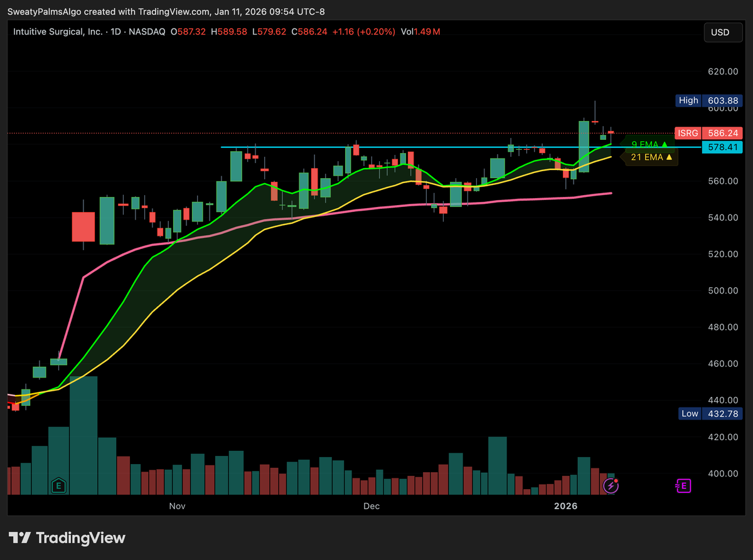This screenshot has width=753, height=560.
Task: Select the tallest green volume bar
Action: pyautogui.click(x=83, y=436)
